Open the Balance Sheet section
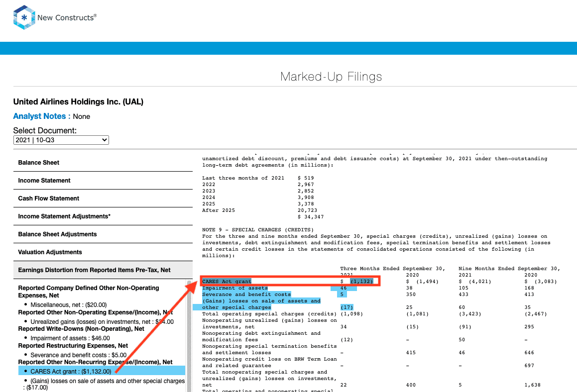Image resolution: width=577 pixels, height=392 pixels. (103, 163)
